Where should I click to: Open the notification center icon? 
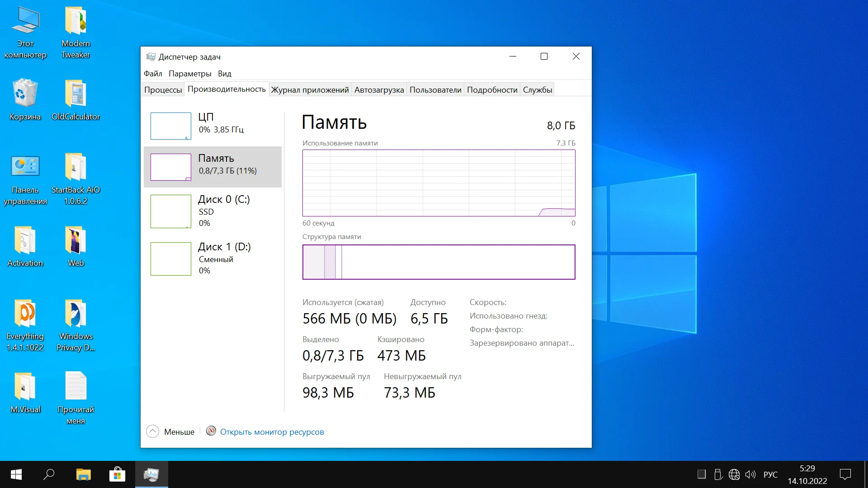[x=845, y=474]
